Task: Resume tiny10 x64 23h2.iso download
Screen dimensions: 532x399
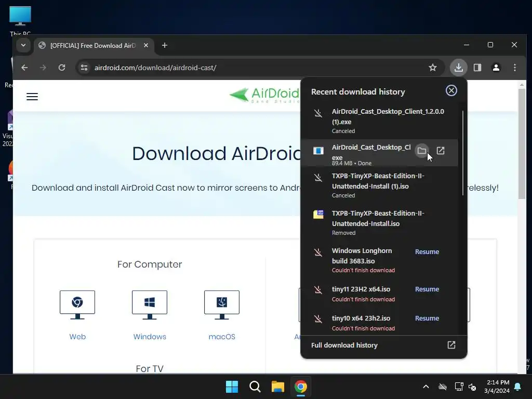Action: tap(427, 318)
